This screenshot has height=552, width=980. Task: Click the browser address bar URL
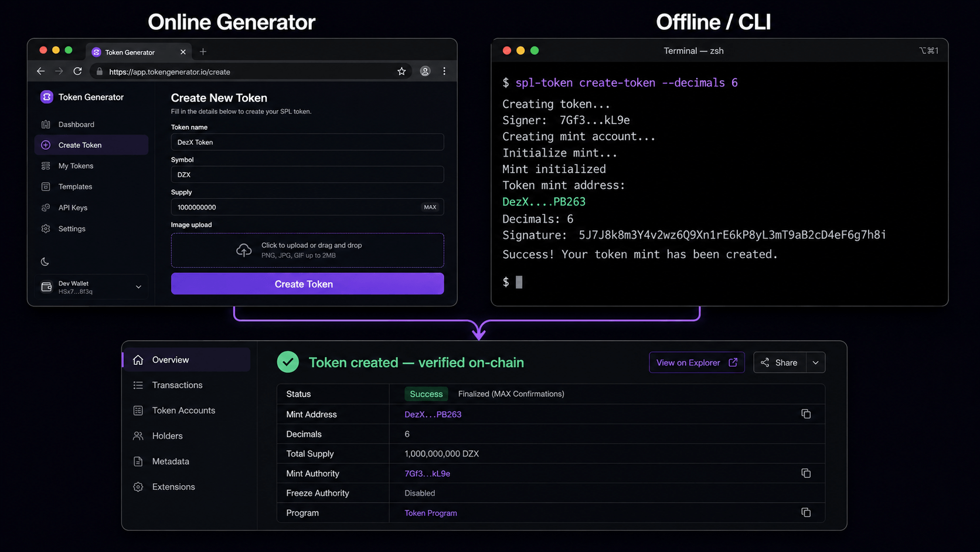click(x=169, y=72)
